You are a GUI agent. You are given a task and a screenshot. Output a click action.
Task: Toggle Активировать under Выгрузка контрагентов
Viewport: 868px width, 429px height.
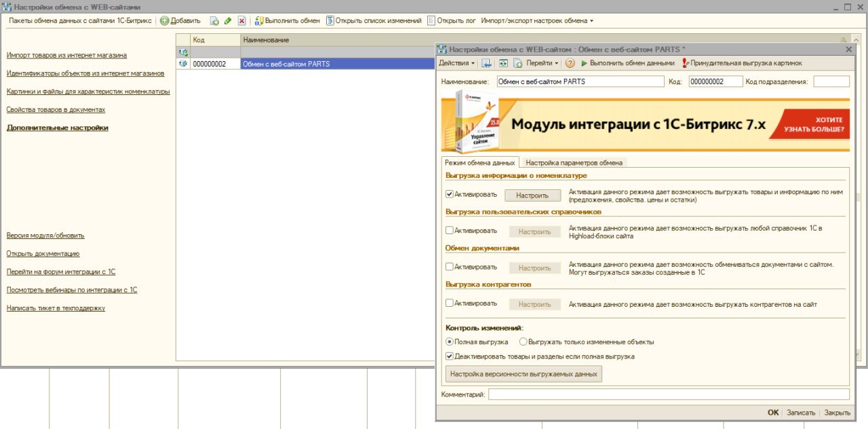point(450,303)
